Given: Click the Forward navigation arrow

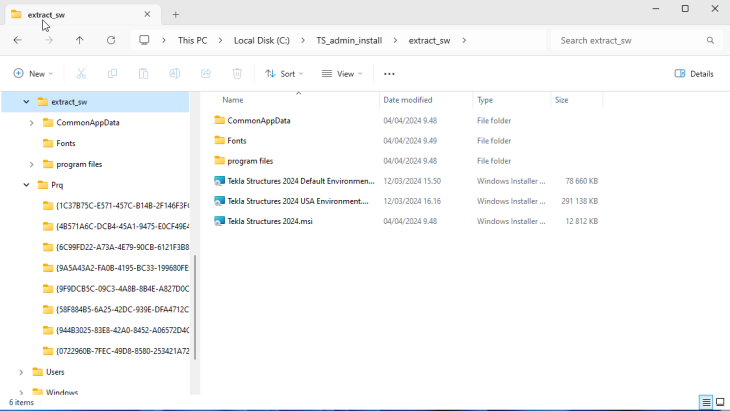Looking at the screenshot, I should point(48,40).
